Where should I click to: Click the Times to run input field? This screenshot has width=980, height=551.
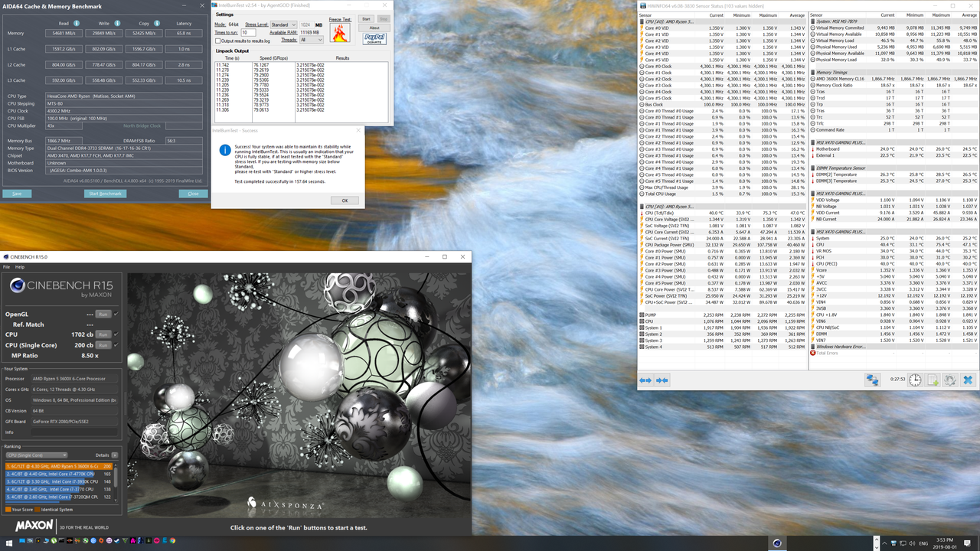pyautogui.click(x=248, y=32)
